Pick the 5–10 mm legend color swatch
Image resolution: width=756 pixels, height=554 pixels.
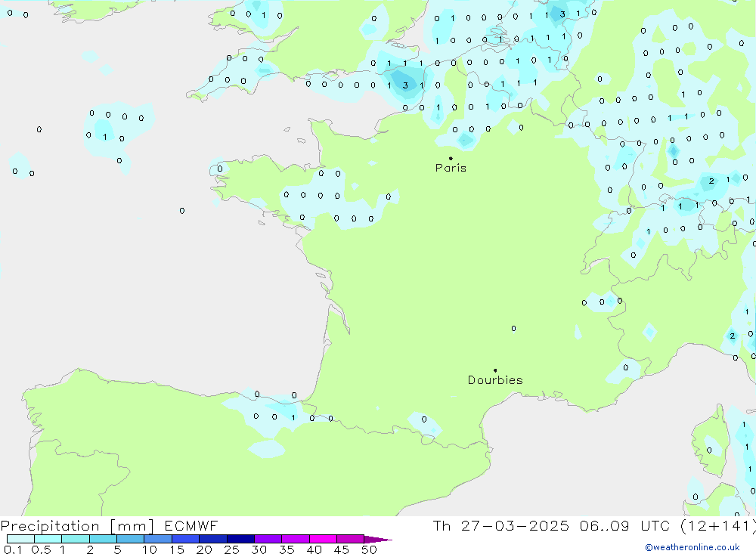point(131,539)
